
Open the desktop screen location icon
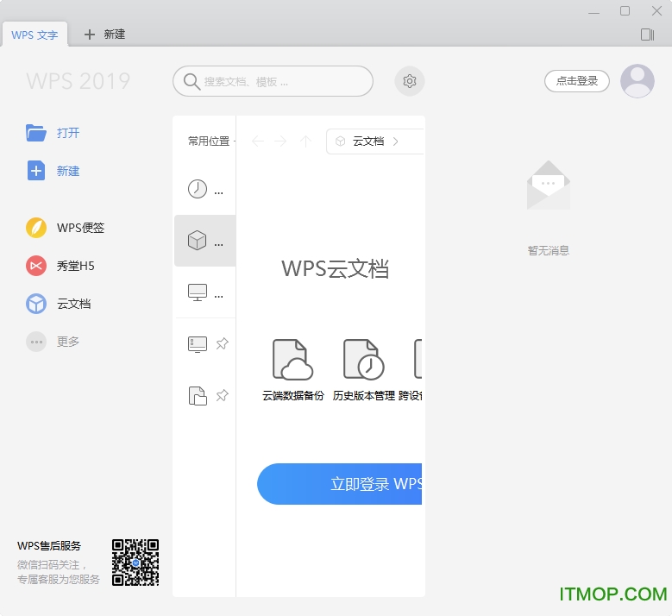click(x=198, y=344)
